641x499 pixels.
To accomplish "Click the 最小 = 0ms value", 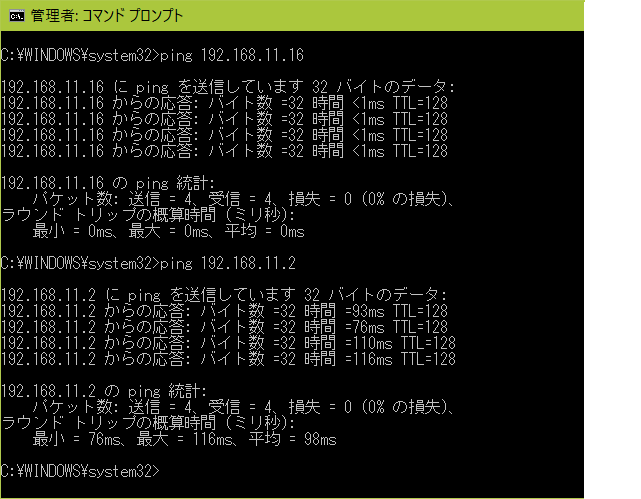I will tap(73, 231).
